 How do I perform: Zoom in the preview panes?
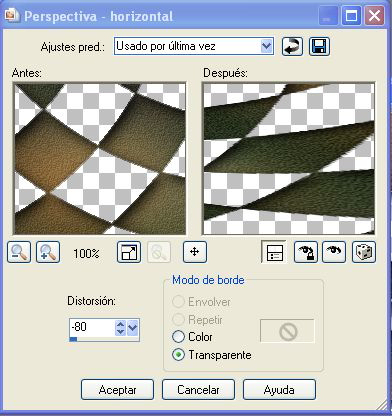[48, 252]
